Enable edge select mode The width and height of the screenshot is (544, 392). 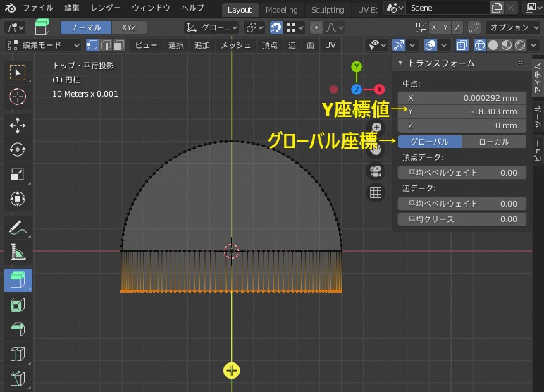tap(106, 45)
